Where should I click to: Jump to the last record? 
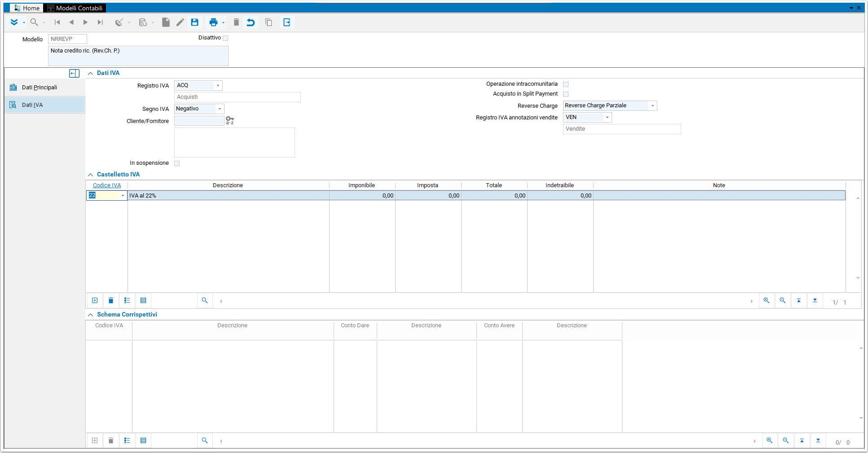point(100,22)
